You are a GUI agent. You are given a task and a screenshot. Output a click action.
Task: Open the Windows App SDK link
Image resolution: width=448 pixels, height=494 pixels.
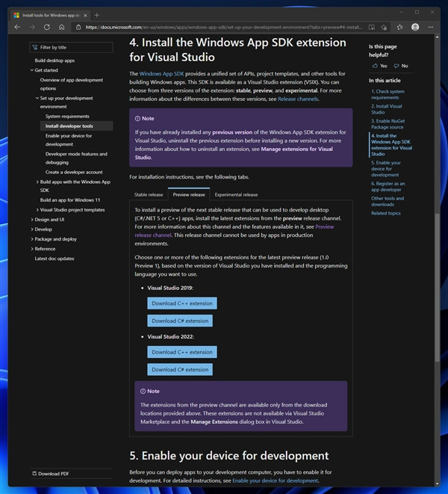pos(161,74)
